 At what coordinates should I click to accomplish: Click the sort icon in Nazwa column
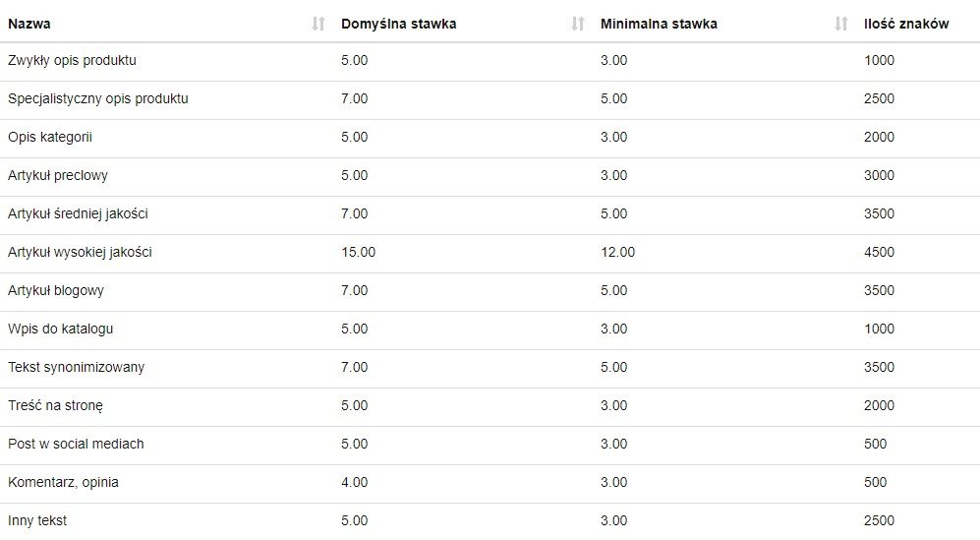point(317,24)
